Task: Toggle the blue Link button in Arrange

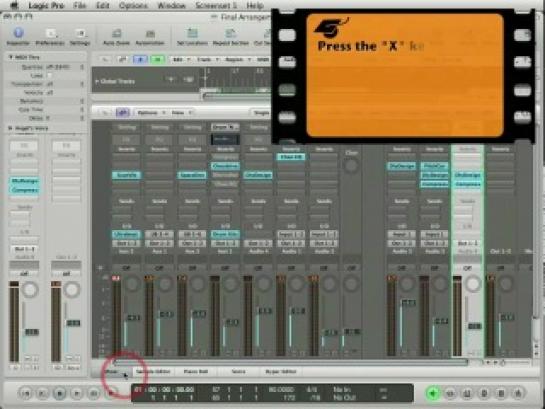Action: [x=140, y=60]
